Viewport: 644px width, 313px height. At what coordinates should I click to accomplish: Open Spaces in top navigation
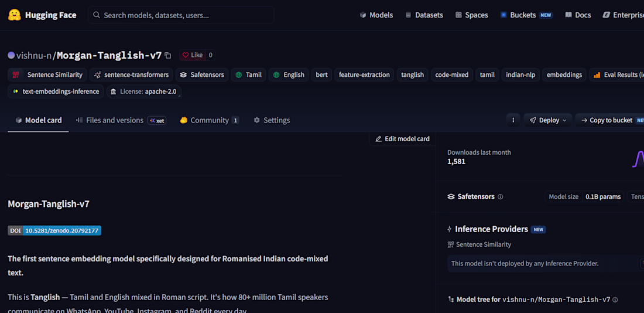(471, 15)
